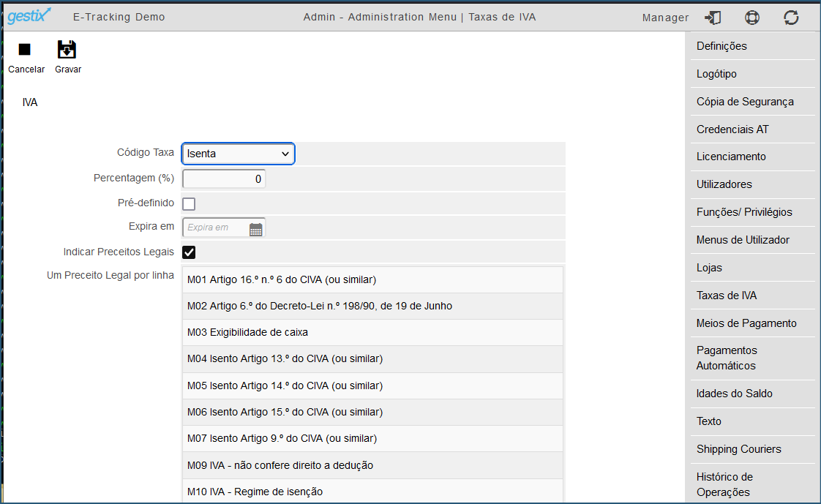Image resolution: width=821 pixels, height=504 pixels.
Task: Click line M03 Exigibilidade de caixa
Action: (x=372, y=332)
